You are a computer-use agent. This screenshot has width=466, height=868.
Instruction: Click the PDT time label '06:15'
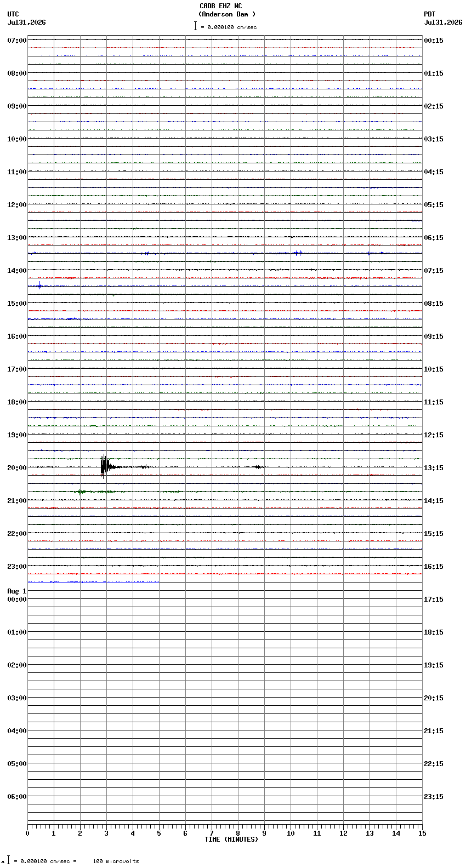pyautogui.click(x=434, y=238)
